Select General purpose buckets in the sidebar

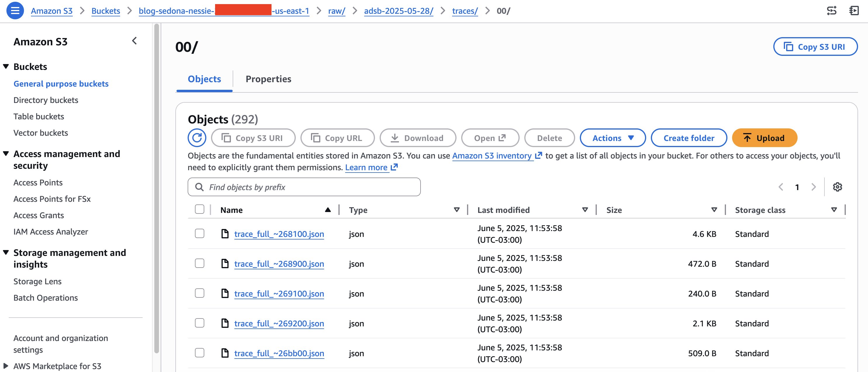(61, 83)
